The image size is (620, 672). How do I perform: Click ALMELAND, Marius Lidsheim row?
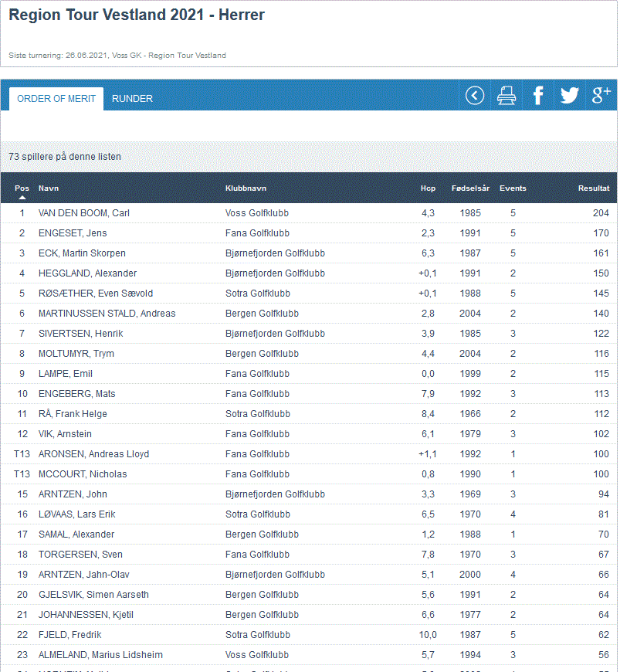tap(100, 655)
